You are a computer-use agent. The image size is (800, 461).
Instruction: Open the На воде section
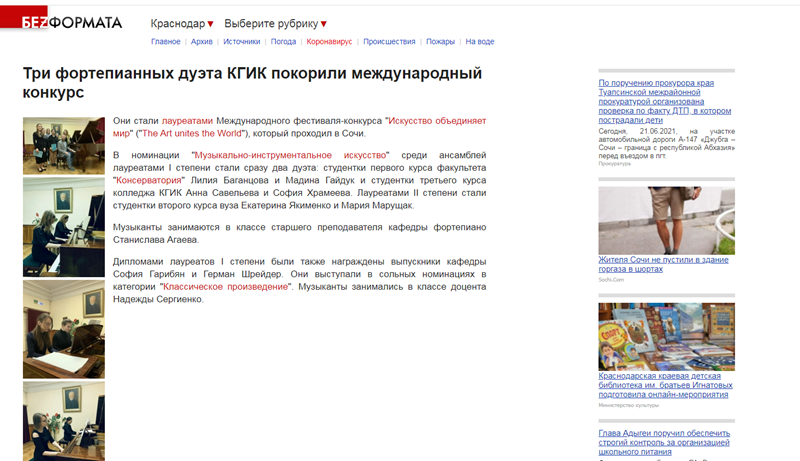point(480,42)
